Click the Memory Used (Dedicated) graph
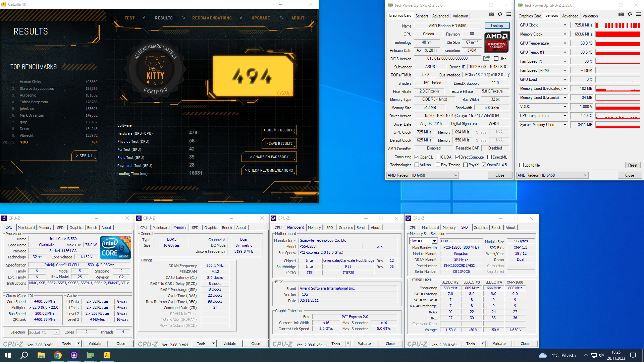The width and height of the screenshot is (644, 362). pyautogui.click(x=618, y=88)
